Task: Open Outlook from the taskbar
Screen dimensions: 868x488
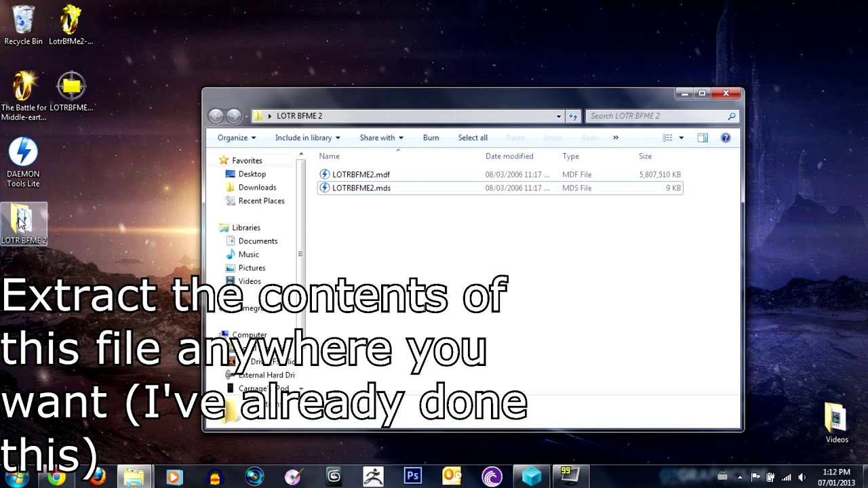Action: tap(452, 476)
